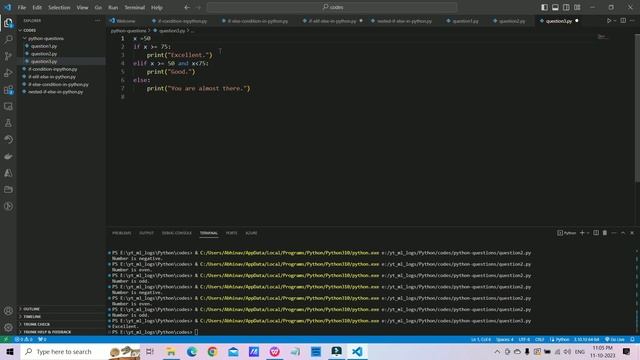Viewport: 640px width, 360px height.
Task: Click the UTF-8 encoding in status bar
Action: (524, 340)
